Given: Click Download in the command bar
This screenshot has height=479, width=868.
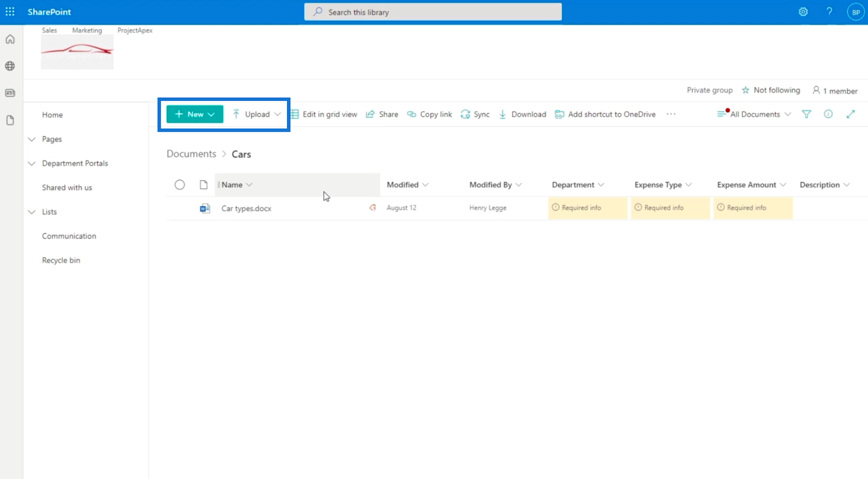Looking at the screenshot, I should point(522,114).
